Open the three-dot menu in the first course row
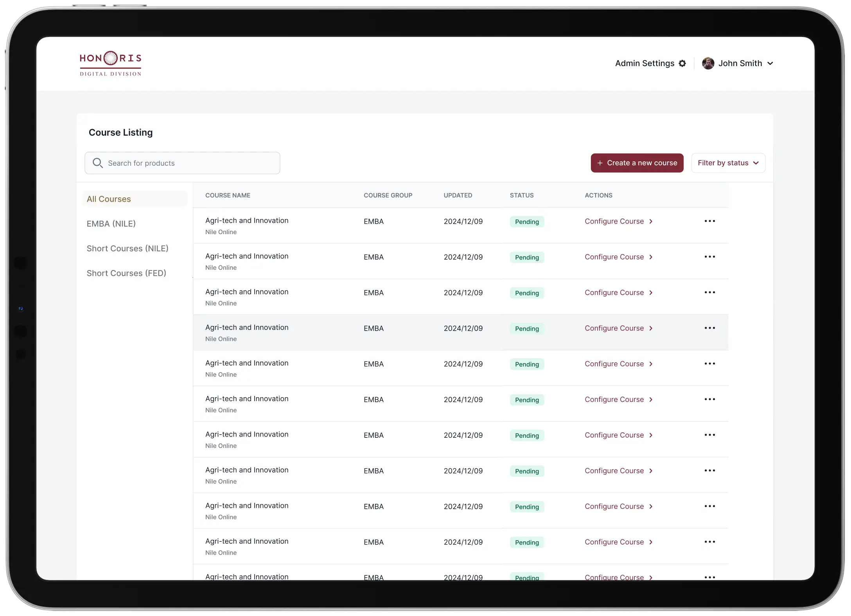 click(709, 221)
